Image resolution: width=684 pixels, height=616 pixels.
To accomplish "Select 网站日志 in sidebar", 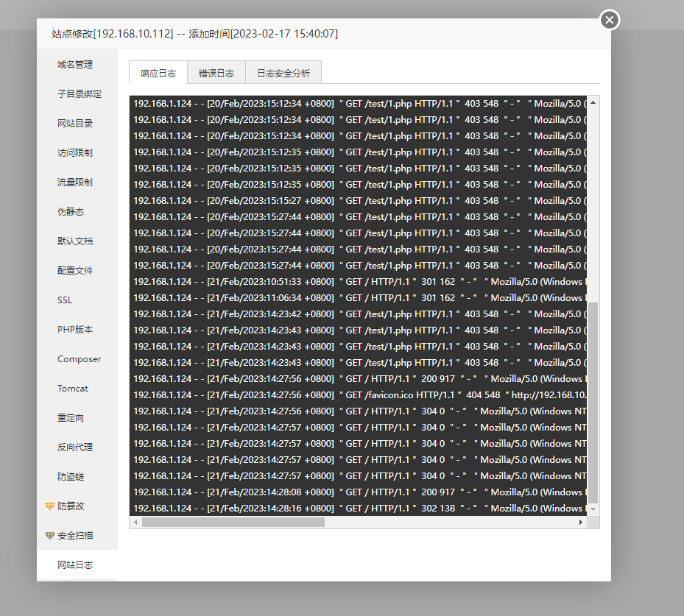I will [x=75, y=565].
